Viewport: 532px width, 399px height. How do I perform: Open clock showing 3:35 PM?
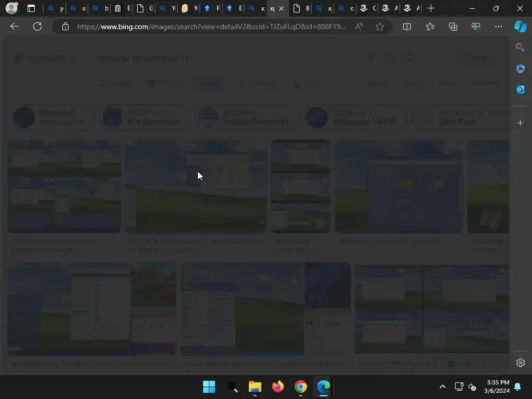tap(497, 387)
